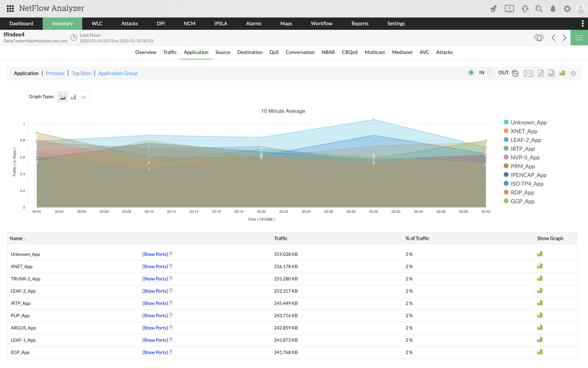Export the report as CSV
Image resolution: width=588 pixels, height=368 pixels.
point(551,73)
